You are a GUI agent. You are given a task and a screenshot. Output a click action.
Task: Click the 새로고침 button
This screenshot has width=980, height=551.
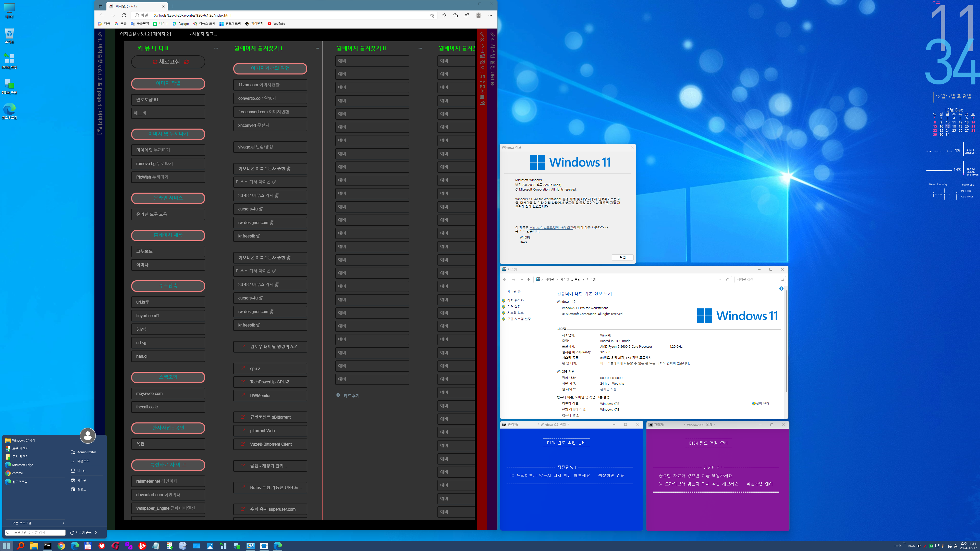point(168,62)
